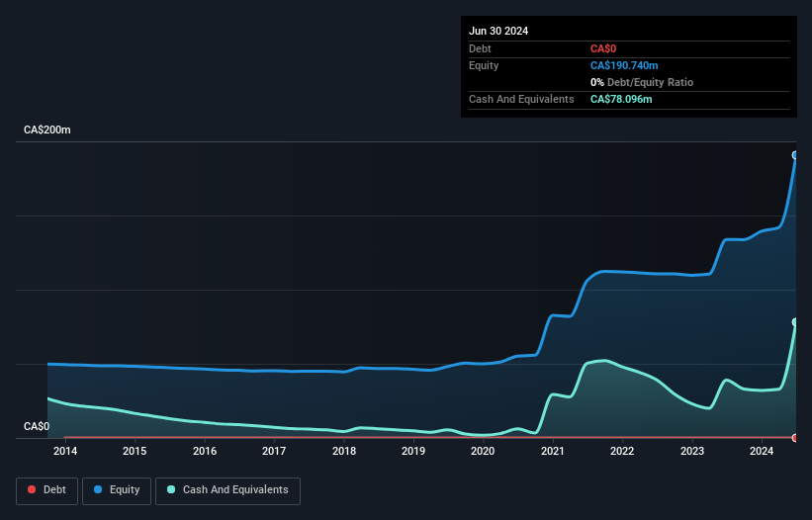Select the red Debt endpoint marker
This screenshot has height=520, width=812.
(795, 438)
